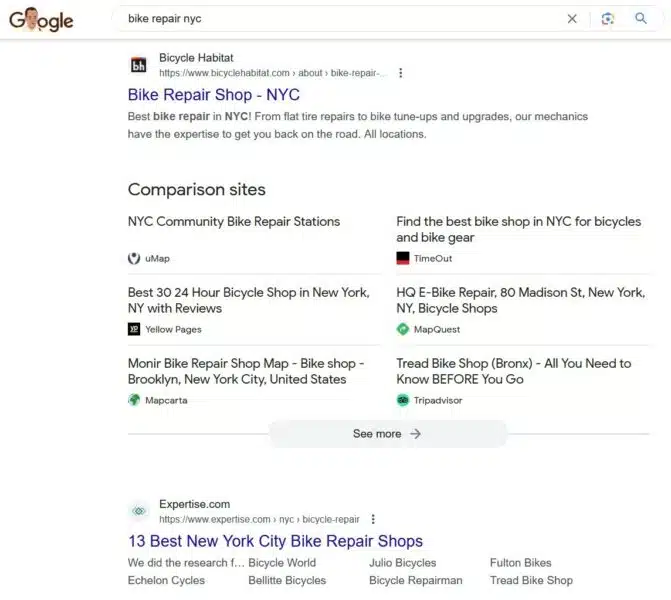Click the 'MapQuest' source label

(436, 330)
